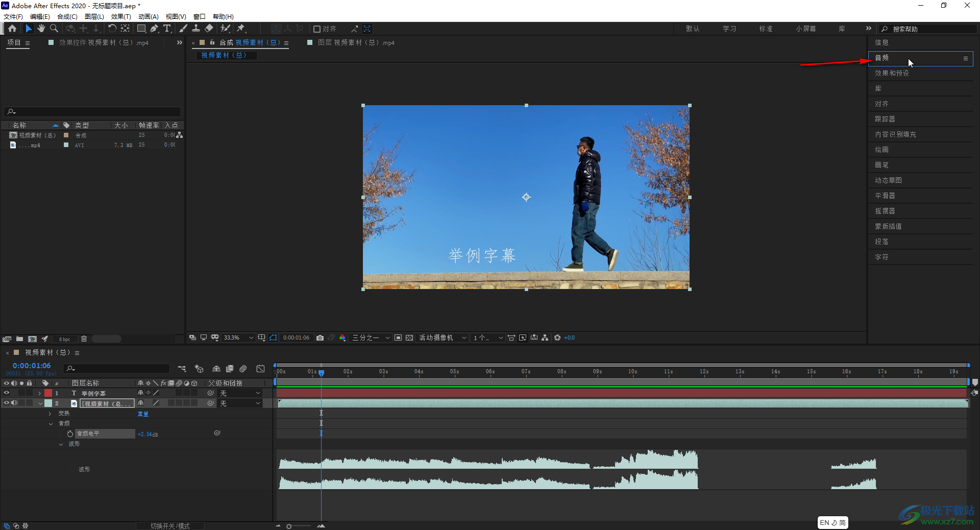Open composition mini-flowchart in timeline
Image resolution: width=980 pixels, height=530 pixels.
tap(182, 369)
